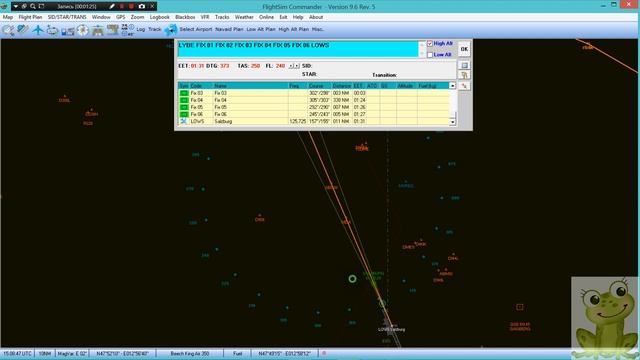Click the Fuel status bar entry
This screenshot has width=640, height=360.
point(238,353)
